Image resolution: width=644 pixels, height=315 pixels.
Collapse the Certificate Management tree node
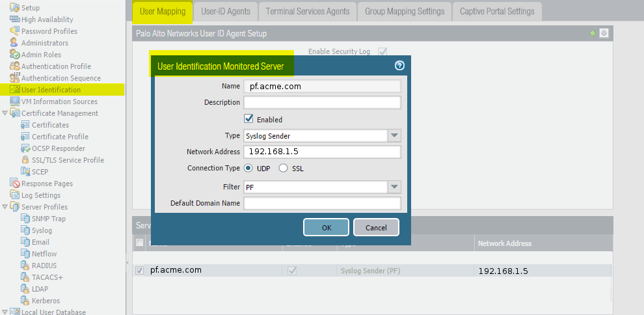(x=5, y=113)
